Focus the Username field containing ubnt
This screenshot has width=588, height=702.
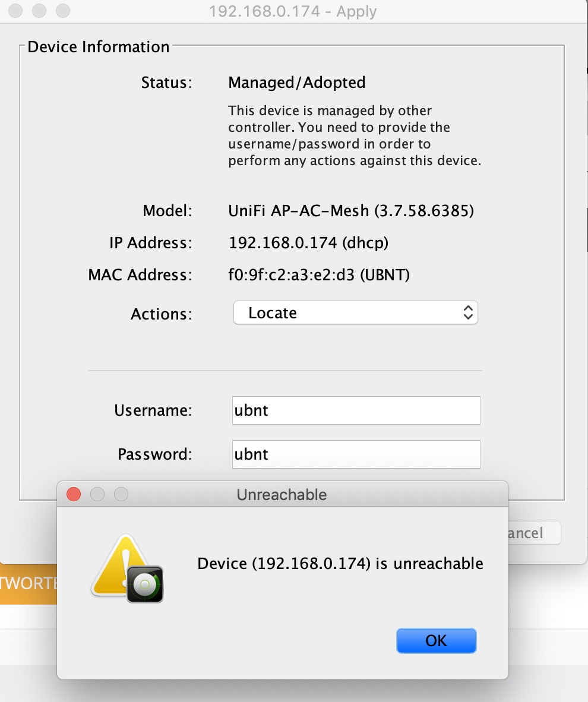tap(356, 410)
